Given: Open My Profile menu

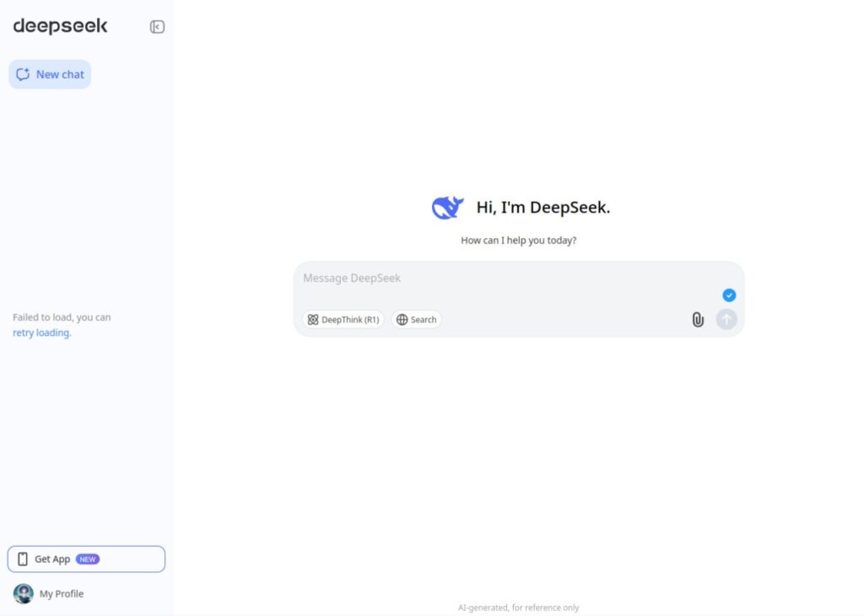Looking at the screenshot, I should coord(49,594).
